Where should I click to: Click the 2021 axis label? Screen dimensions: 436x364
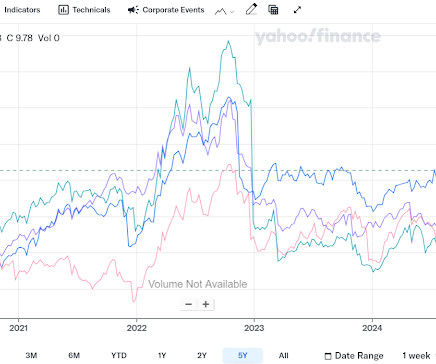18,328
